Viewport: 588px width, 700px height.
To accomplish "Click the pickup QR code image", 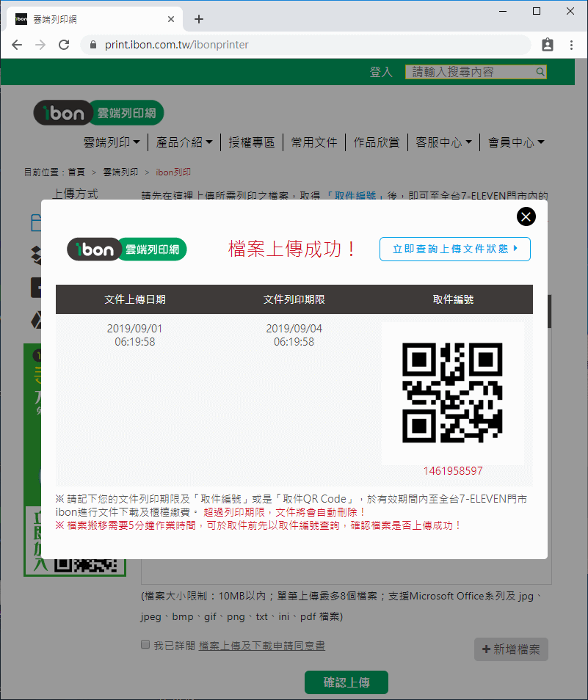I will click(453, 391).
